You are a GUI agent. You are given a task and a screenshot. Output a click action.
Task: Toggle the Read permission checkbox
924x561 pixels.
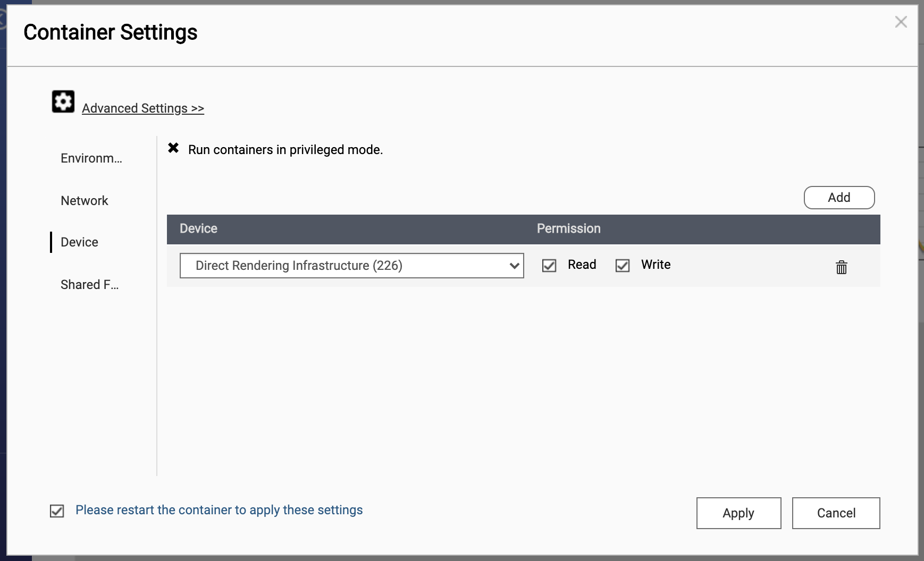549,266
